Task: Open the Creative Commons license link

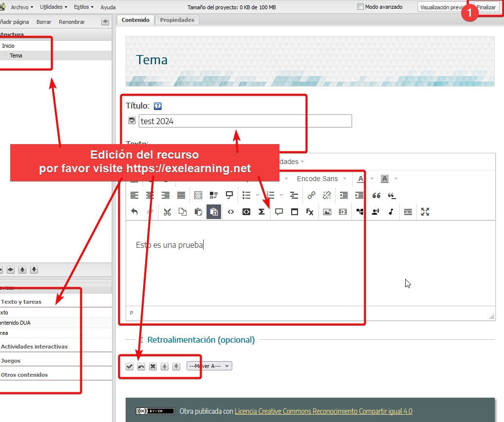Action: click(323, 411)
